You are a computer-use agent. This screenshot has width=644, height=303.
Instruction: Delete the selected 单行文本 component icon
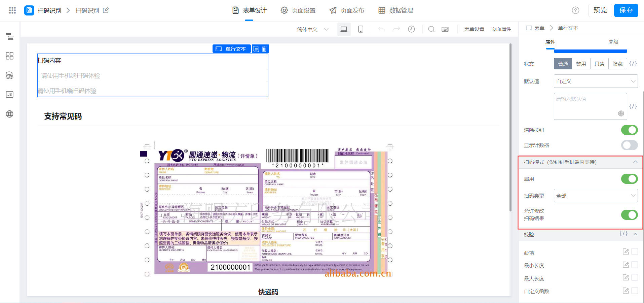click(264, 49)
